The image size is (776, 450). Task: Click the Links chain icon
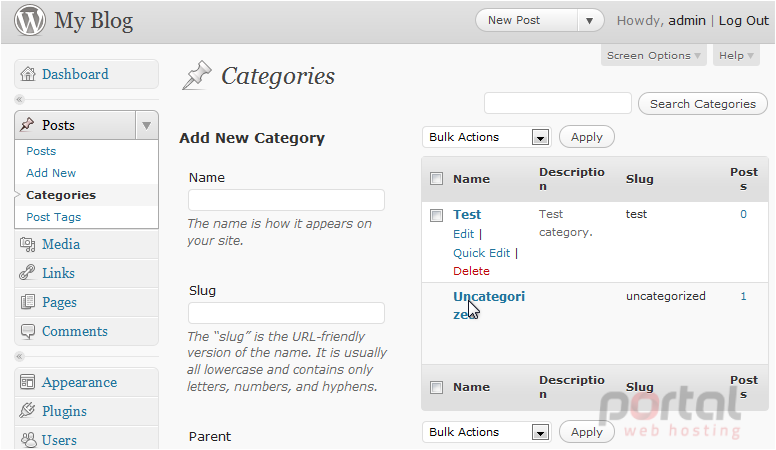[x=27, y=273]
